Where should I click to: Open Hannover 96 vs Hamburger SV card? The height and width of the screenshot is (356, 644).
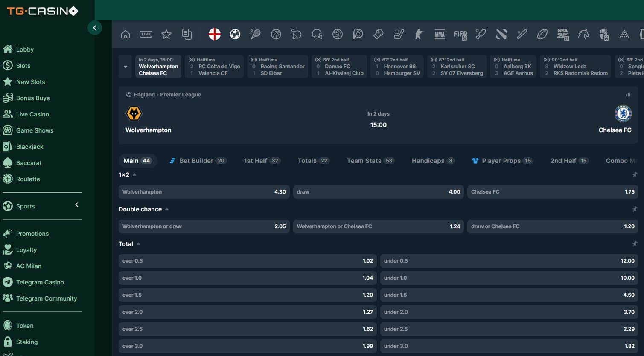397,67
